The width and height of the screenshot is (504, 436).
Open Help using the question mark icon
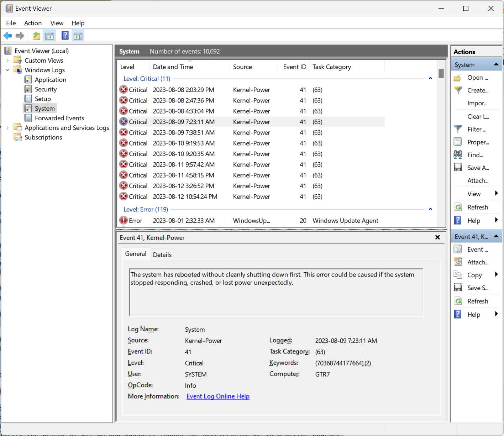pos(65,35)
